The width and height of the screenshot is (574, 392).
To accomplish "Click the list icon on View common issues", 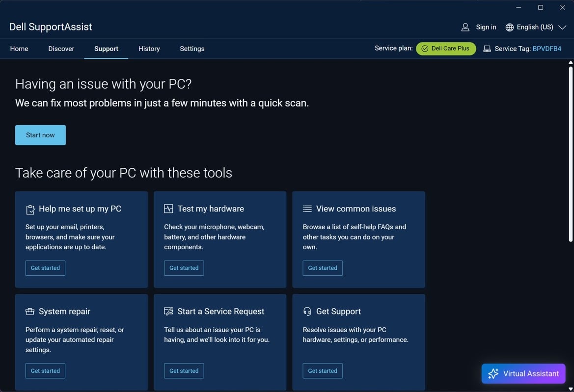I will (x=307, y=209).
